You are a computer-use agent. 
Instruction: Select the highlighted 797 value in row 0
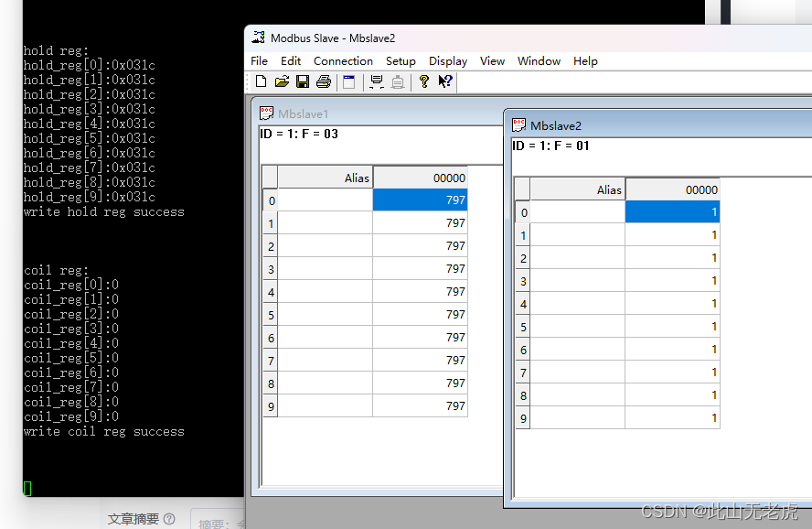[420, 200]
